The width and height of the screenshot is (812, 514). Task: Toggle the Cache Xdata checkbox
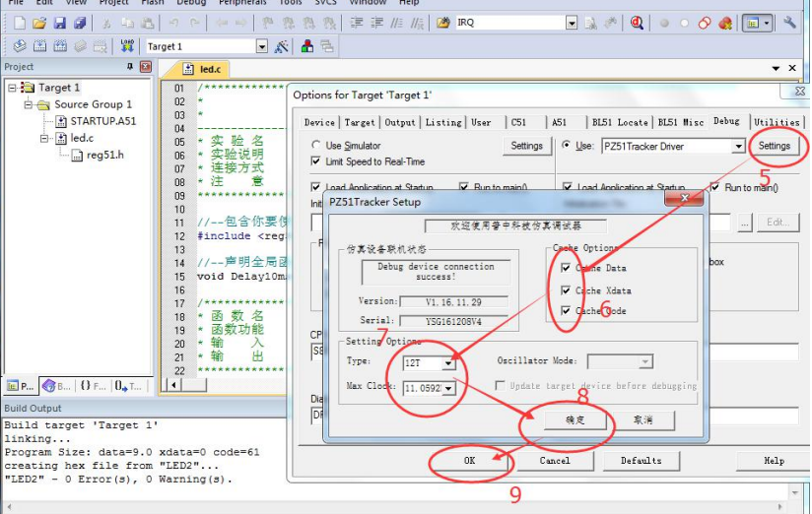(x=566, y=290)
